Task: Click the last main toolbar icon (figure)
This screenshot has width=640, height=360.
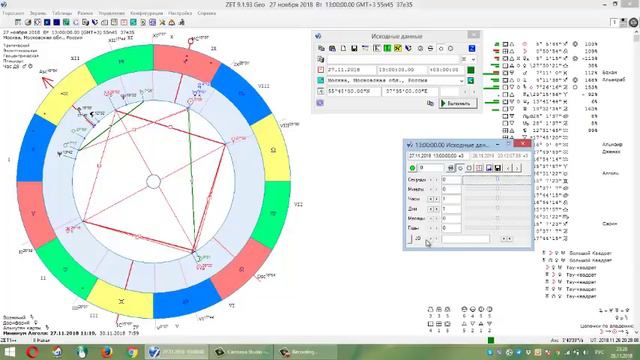Action: (x=182, y=22)
